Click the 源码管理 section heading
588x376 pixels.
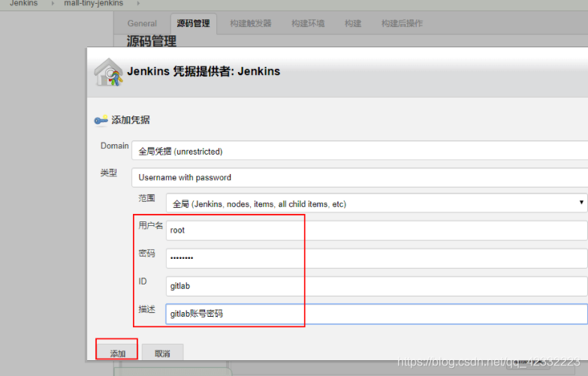click(152, 41)
